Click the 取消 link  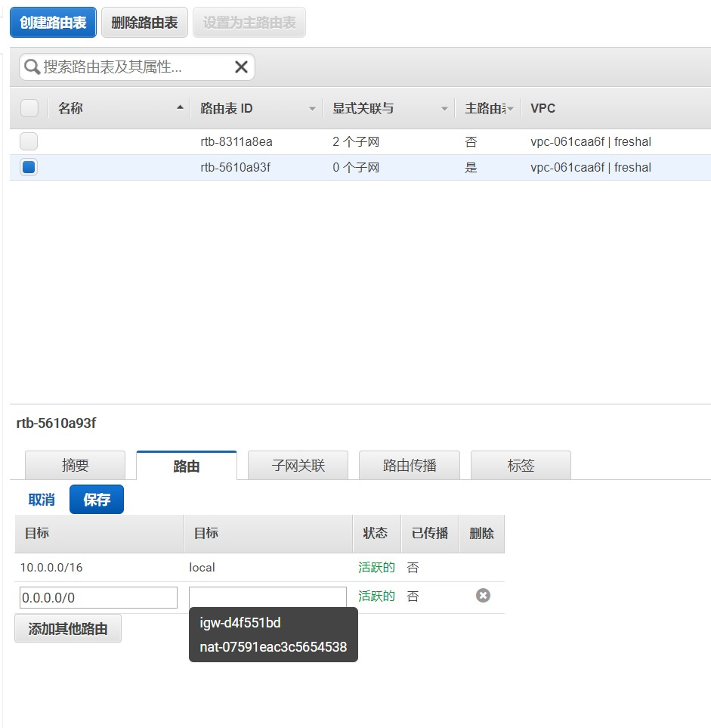pos(42,500)
